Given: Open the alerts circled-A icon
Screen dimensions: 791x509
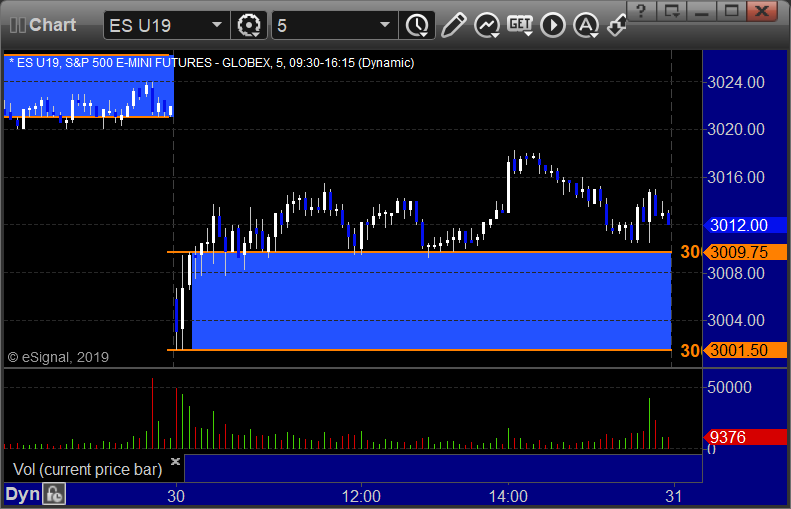Looking at the screenshot, I should pyautogui.click(x=586, y=25).
